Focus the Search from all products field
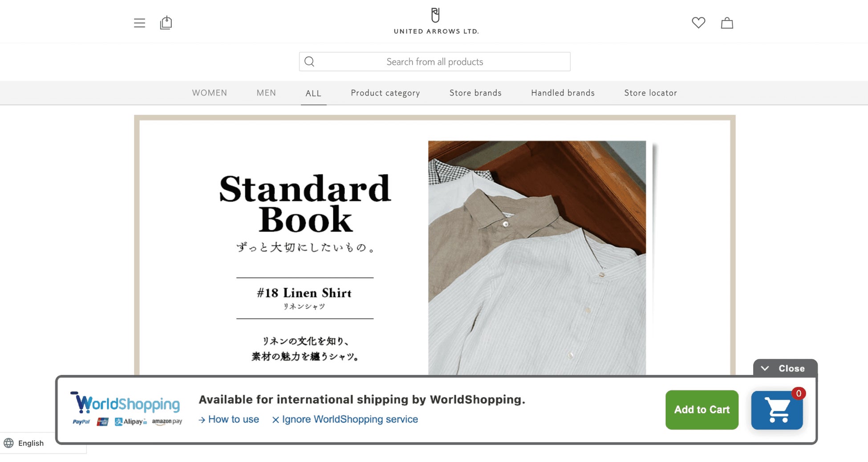The height and width of the screenshot is (462, 868). pyautogui.click(x=434, y=62)
